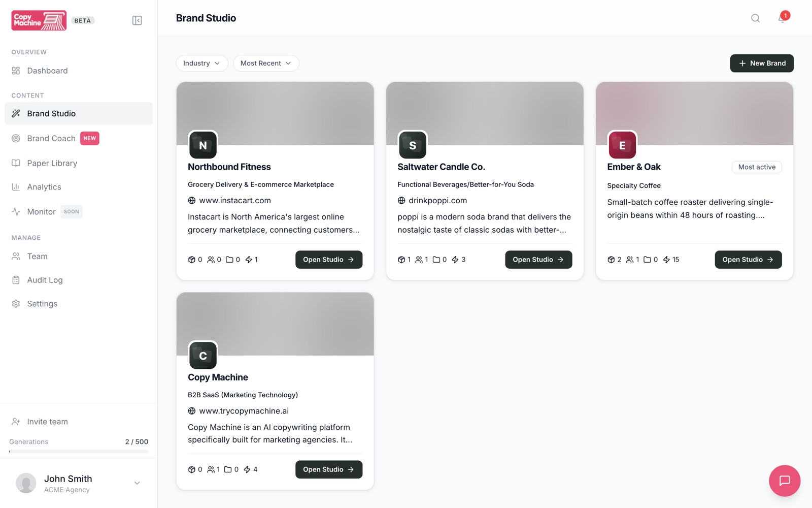812x508 pixels.
Task: Click the Ember & Oak logo avatar
Action: coord(622,145)
